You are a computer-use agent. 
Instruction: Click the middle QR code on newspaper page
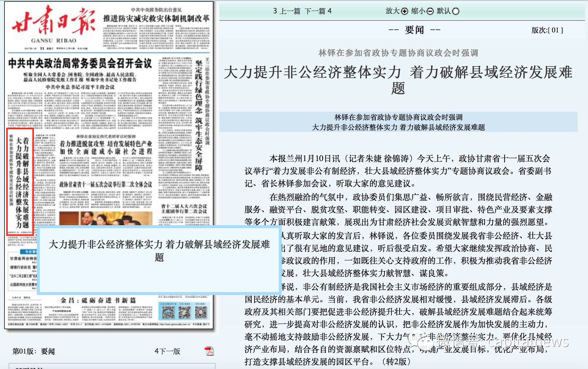(184, 313)
